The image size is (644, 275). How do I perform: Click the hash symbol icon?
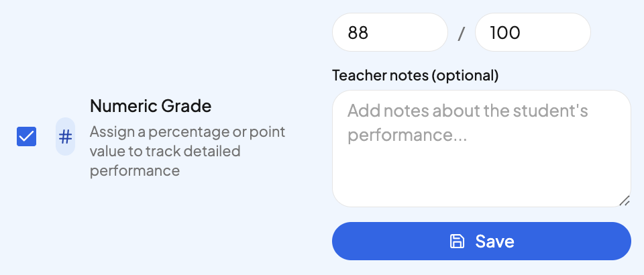click(x=65, y=137)
